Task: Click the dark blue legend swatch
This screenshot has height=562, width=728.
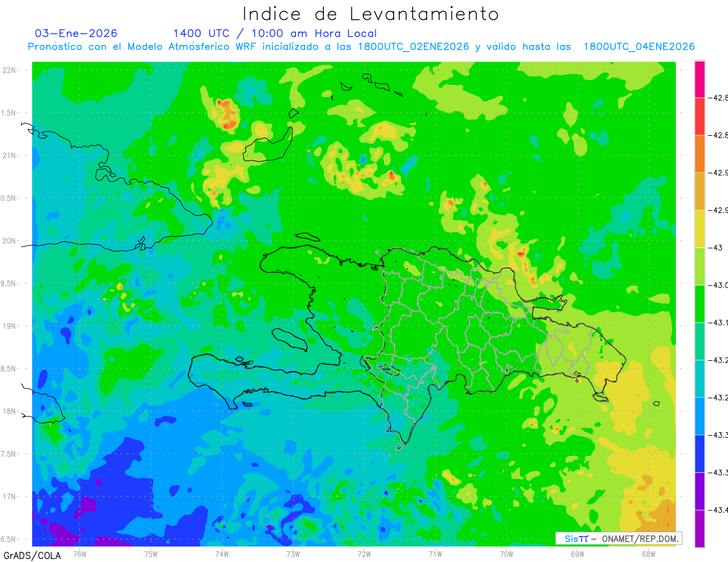Action: click(x=699, y=453)
